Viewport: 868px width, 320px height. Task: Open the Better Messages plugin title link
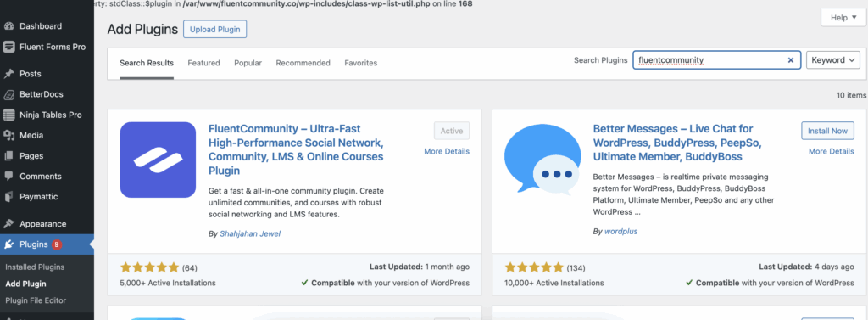[677, 143]
